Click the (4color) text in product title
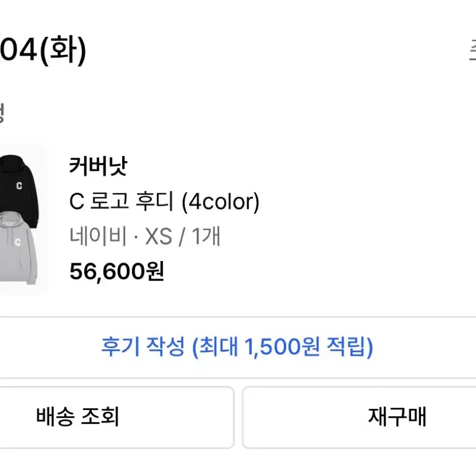Image resolution: width=476 pixels, height=476 pixels. [x=220, y=201]
